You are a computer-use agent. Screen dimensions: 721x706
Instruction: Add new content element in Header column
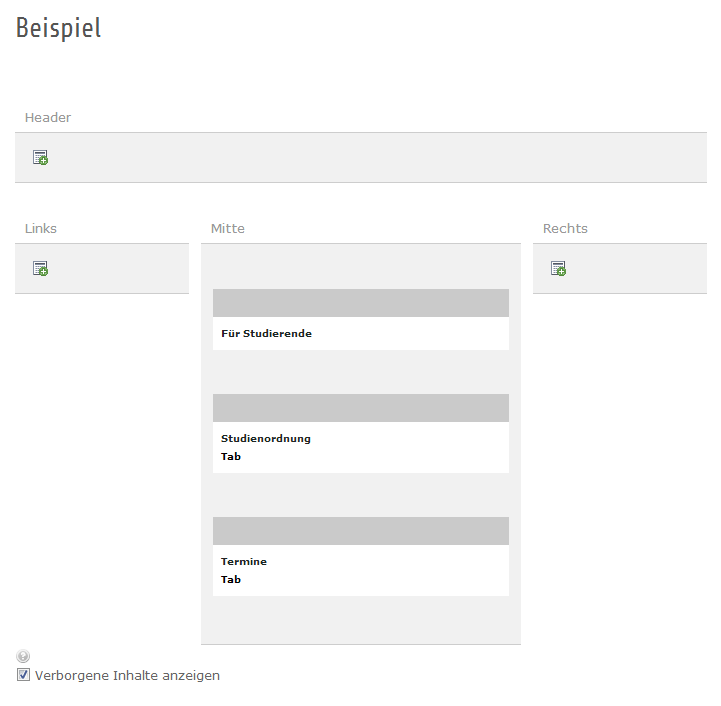tap(40, 157)
